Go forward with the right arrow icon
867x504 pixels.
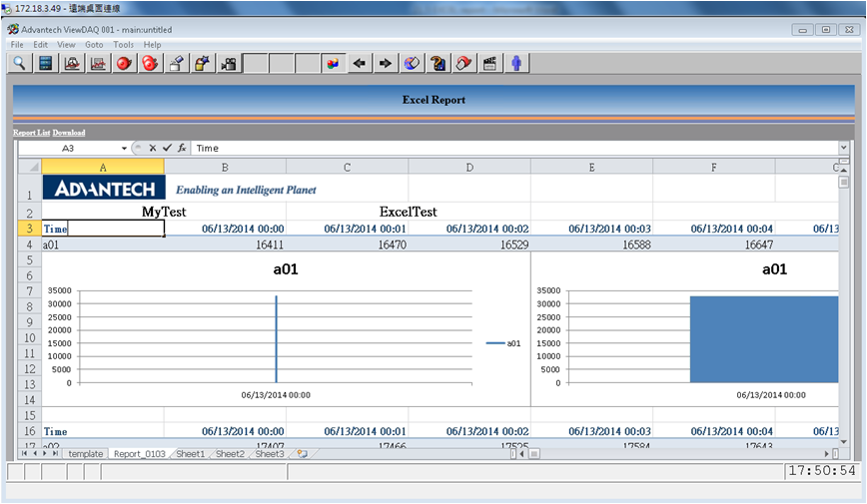point(386,64)
